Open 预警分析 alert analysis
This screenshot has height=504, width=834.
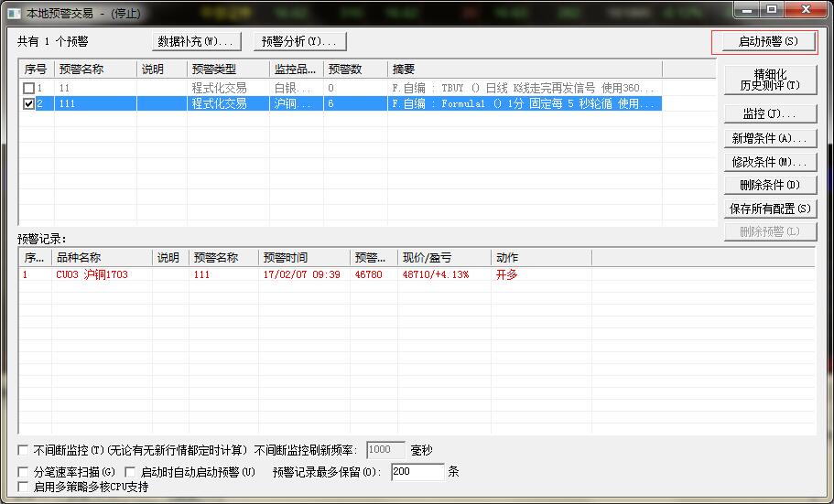298,41
